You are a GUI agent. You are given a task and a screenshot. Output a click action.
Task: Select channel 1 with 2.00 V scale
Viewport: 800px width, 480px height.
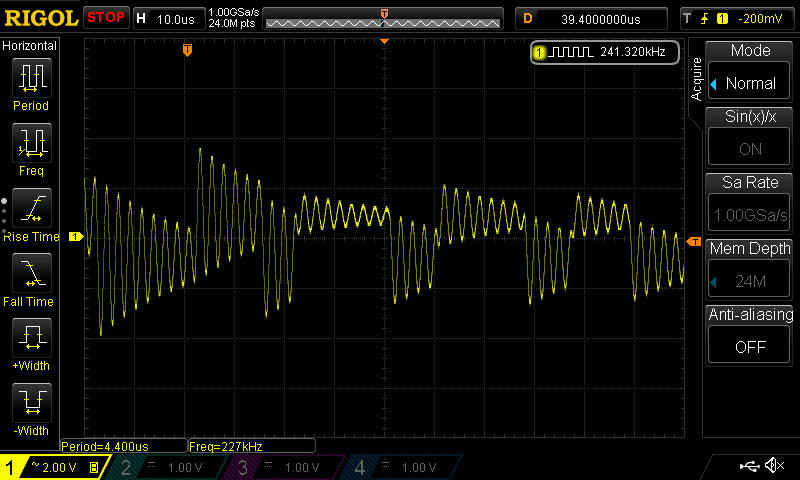55,467
